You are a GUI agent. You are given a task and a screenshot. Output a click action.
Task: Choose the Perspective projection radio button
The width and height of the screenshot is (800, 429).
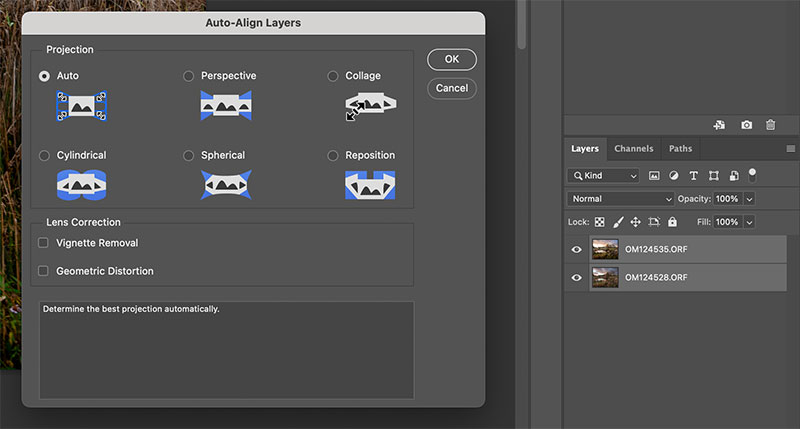(188, 76)
